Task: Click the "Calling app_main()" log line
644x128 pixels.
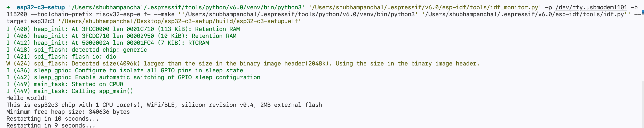Action: click(x=70, y=91)
